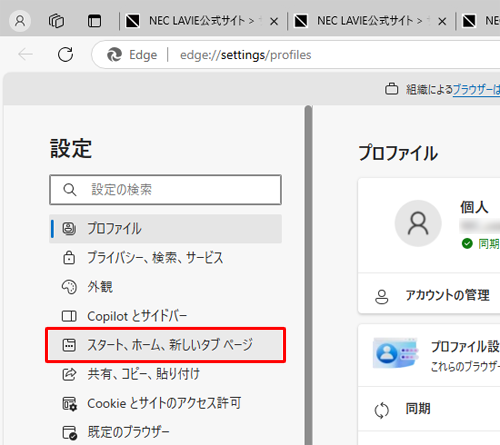The width and height of the screenshot is (500, 445).
Task: Click the back arrow button
Action: click(25, 54)
